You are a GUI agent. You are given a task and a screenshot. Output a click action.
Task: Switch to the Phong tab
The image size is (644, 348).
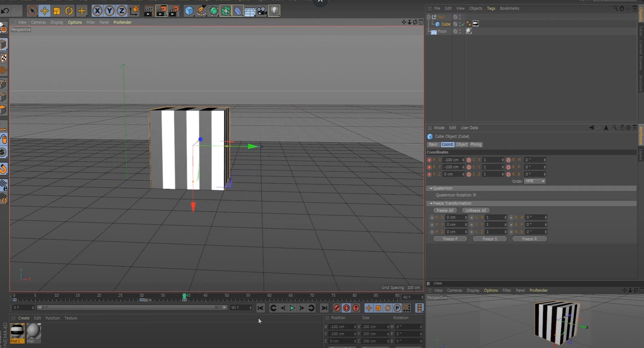pyautogui.click(x=476, y=144)
